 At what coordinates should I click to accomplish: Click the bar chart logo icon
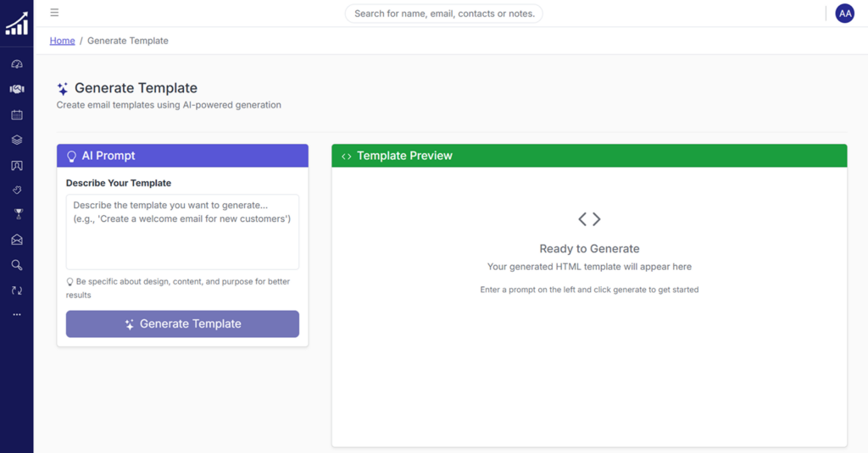[x=16, y=24]
